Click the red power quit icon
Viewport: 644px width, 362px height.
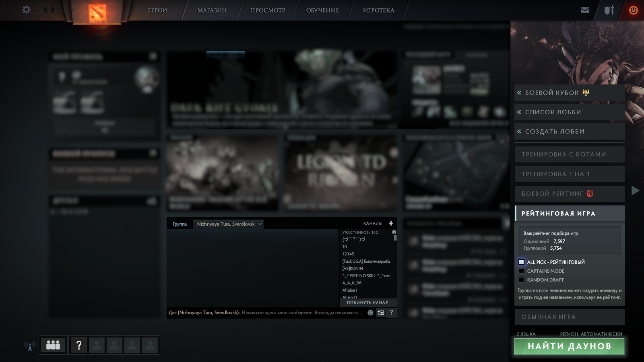(633, 10)
